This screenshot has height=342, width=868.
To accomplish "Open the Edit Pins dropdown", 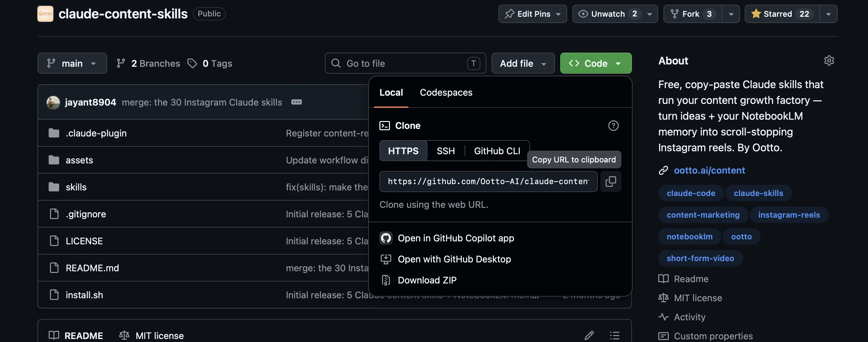I will (x=532, y=14).
